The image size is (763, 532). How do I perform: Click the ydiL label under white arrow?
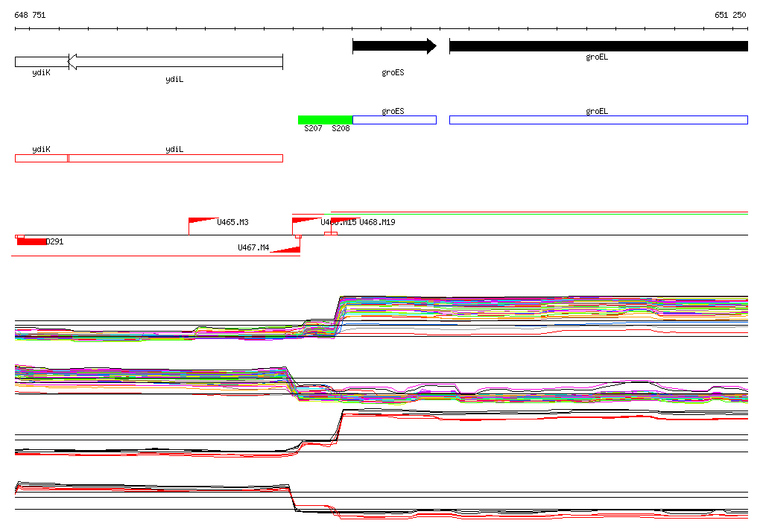tap(174, 79)
